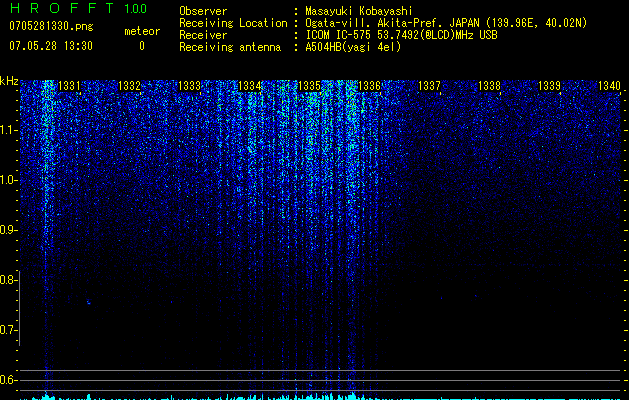Click the 1334 time marker
Viewport: 629px width, 400px height.
pos(250,86)
